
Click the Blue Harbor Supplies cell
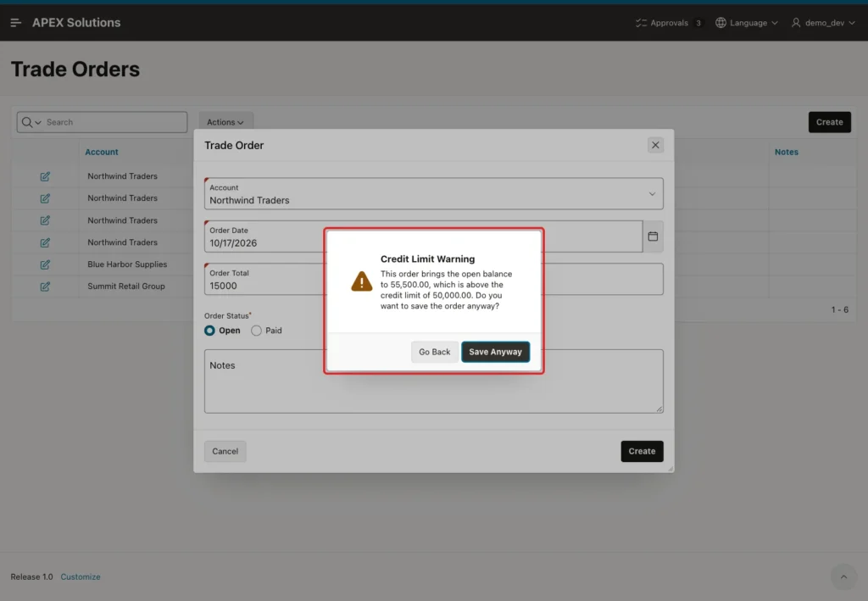pos(127,264)
